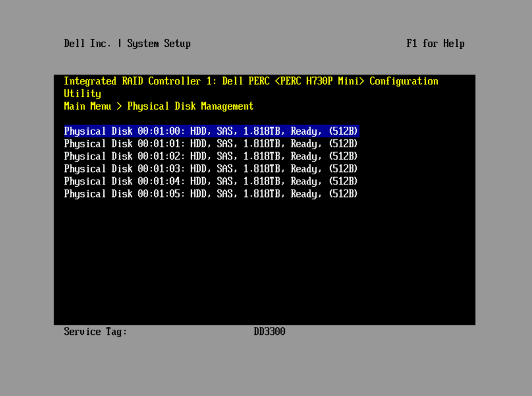Open Physical Disk 00:01:01
The image size is (532, 396).
point(210,144)
